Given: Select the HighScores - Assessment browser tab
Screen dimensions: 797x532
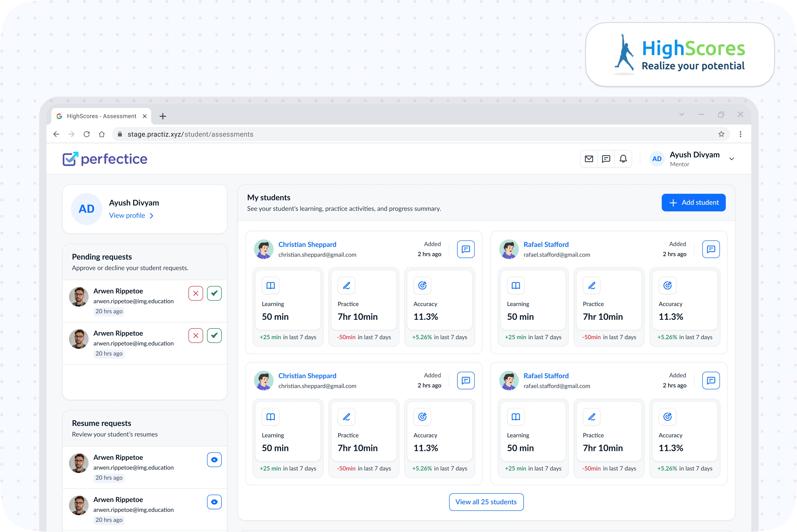Looking at the screenshot, I should click(101, 116).
